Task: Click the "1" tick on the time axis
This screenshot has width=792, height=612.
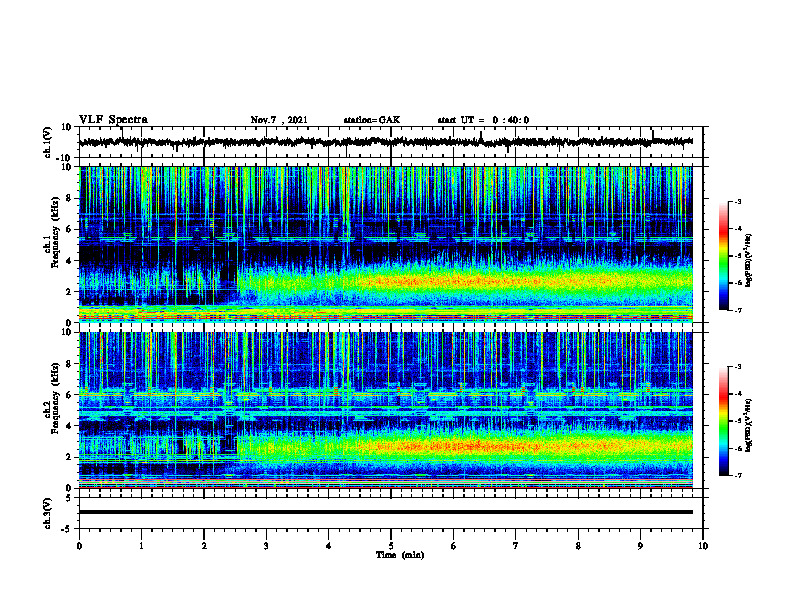Action: pos(141,546)
